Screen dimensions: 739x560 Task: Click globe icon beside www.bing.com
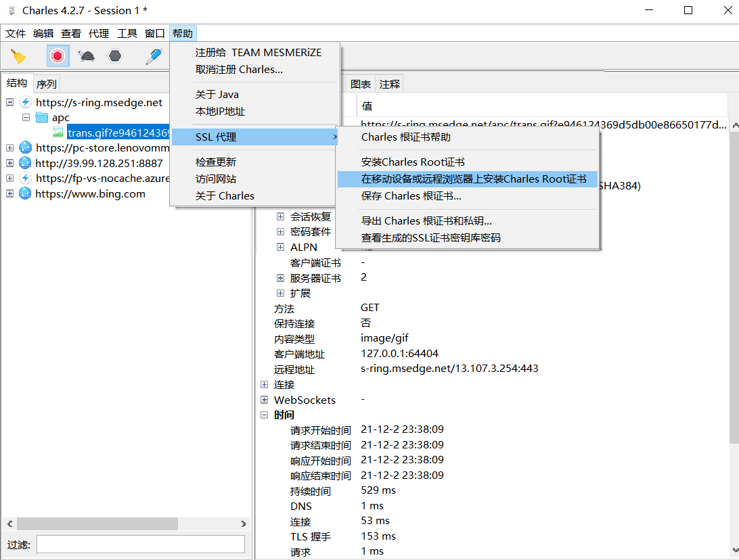coord(26,193)
